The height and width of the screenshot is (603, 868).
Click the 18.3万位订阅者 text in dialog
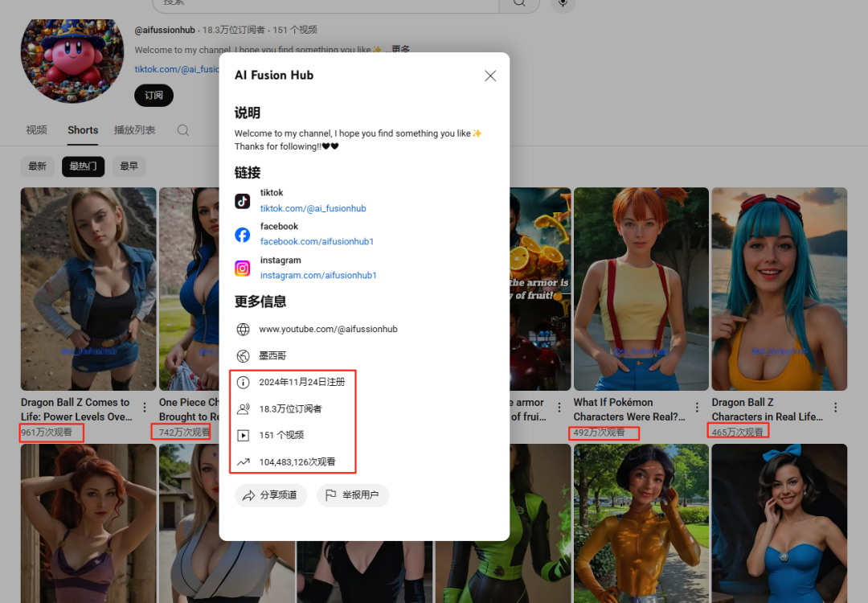point(290,409)
